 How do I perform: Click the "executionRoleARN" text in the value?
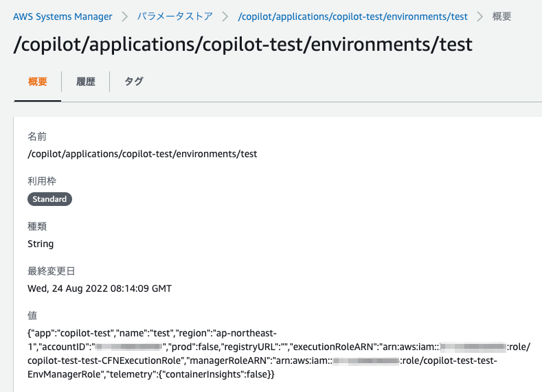pyautogui.click(x=335, y=347)
